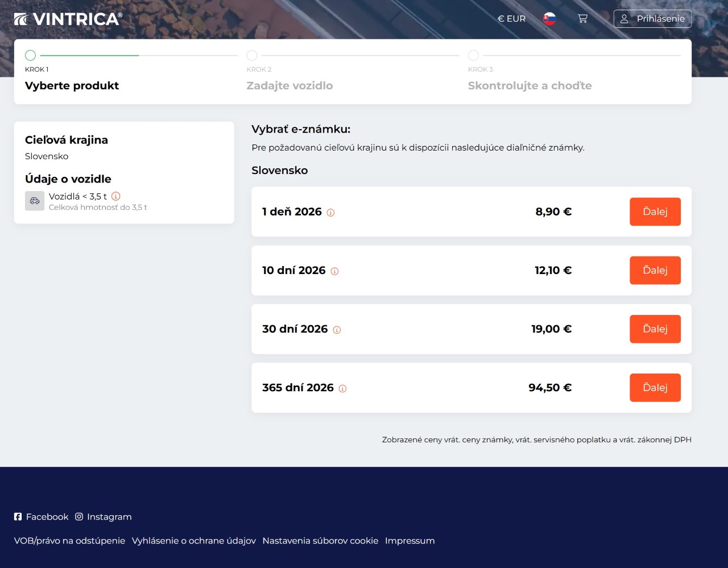
Task: Click the car vehicle type icon
Action: [x=35, y=201]
